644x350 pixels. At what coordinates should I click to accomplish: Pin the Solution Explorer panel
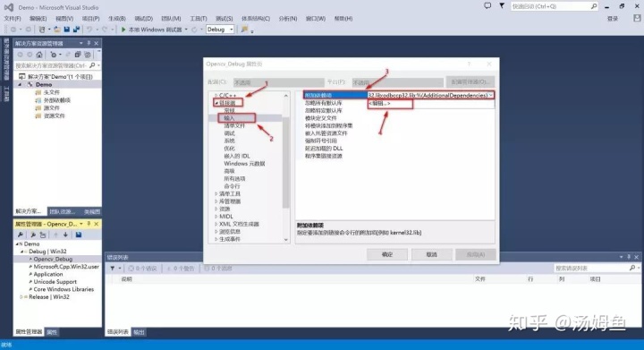tap(89, 43)
